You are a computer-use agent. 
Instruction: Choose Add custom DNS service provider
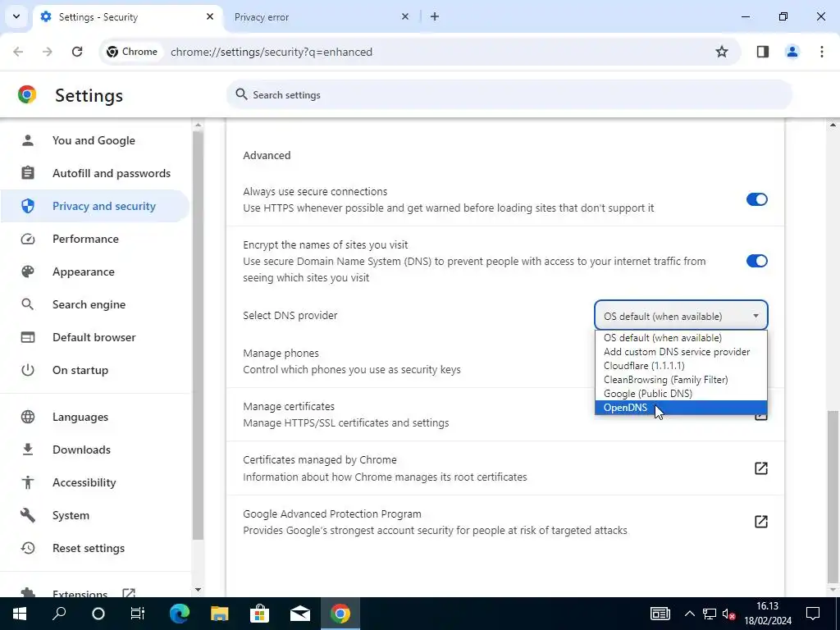click(681, 351)
